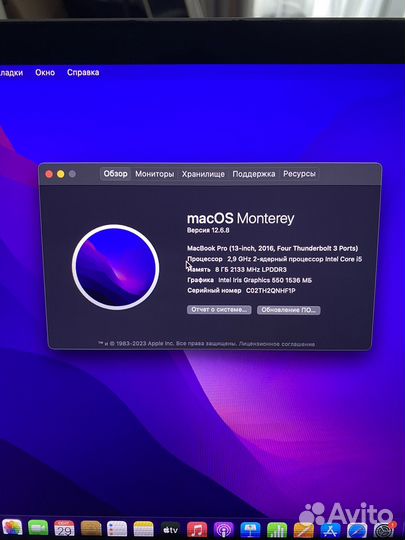Open the Справка menu
This screenshot has width=405, height=540.
[x=83, y=72]
